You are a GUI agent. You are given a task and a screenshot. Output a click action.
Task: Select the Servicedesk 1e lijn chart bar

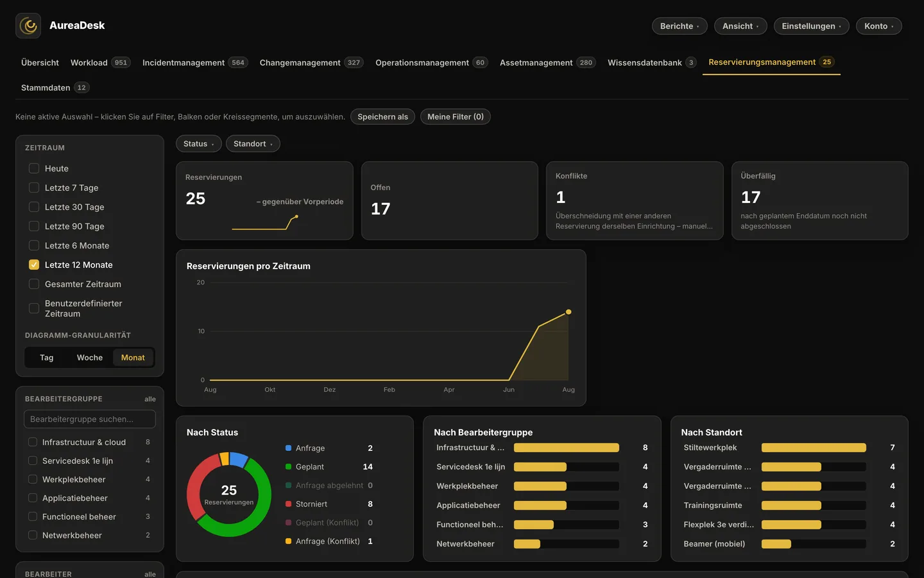[x=540, y=467]
